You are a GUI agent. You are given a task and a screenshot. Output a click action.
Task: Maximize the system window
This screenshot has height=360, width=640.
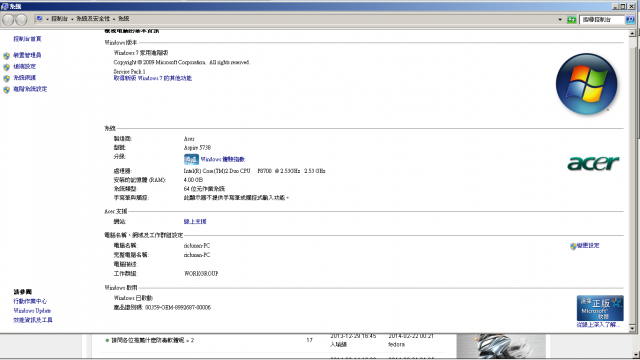pos(623,7)
